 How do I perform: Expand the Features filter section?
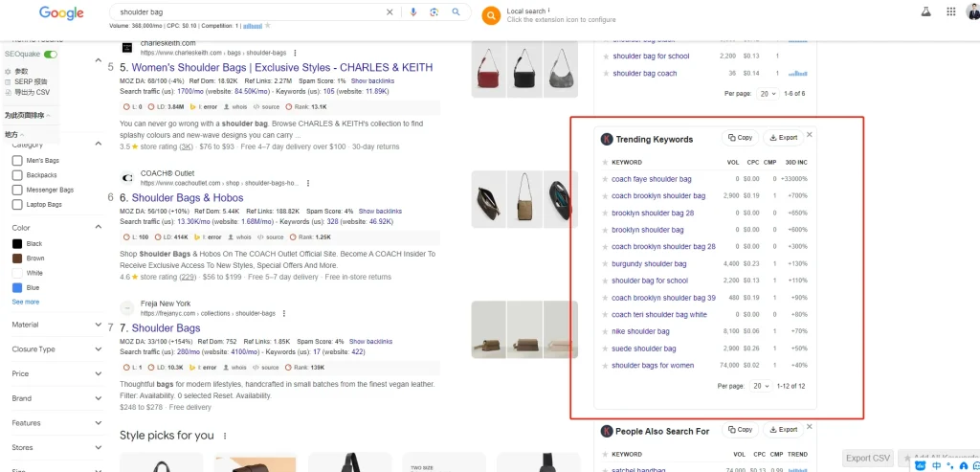point(99,422)
